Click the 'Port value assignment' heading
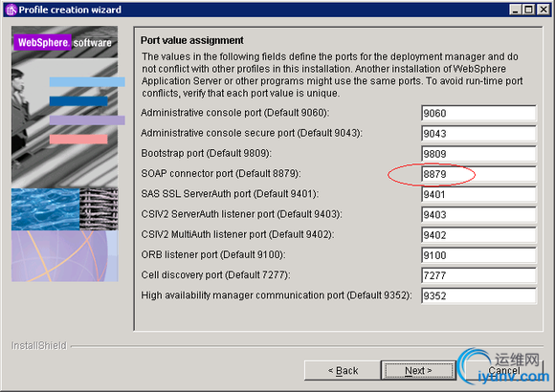The image size is (555, 392). pyautogui.click(x=191, y=40)
